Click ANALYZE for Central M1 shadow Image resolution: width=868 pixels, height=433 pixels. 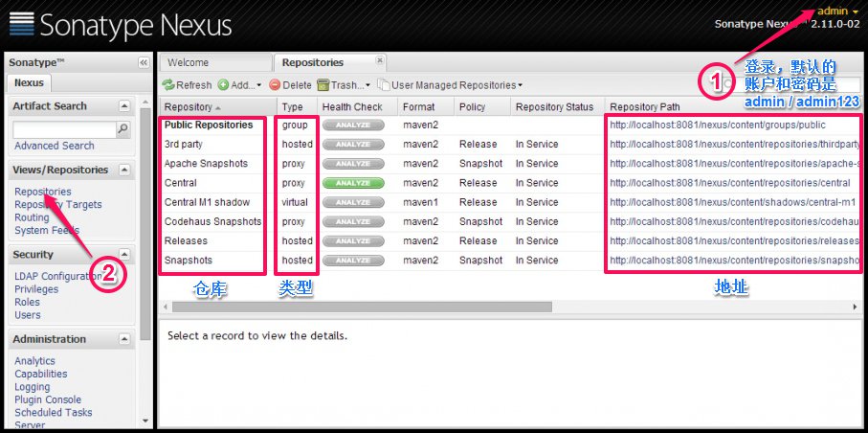pos(353,202)
